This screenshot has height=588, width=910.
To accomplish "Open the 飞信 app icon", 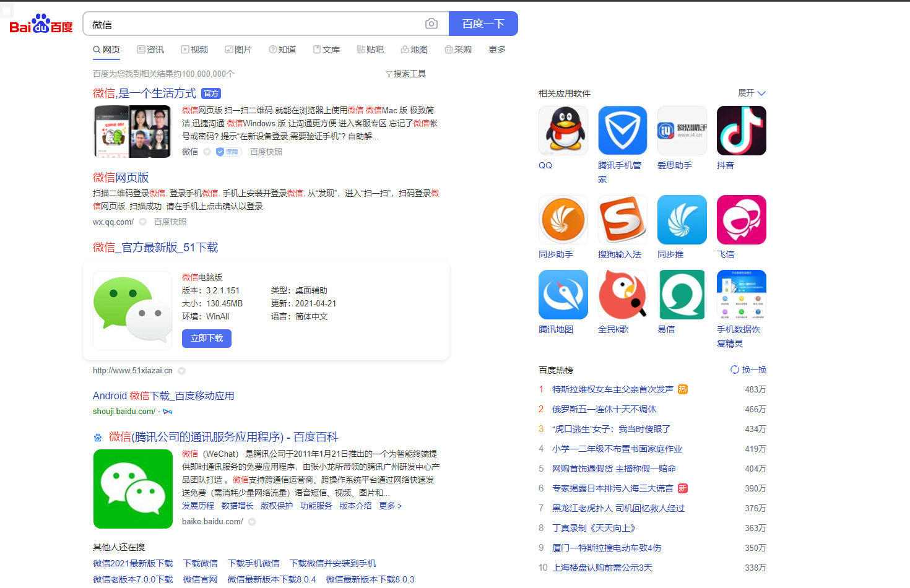I will pos(742,220).
